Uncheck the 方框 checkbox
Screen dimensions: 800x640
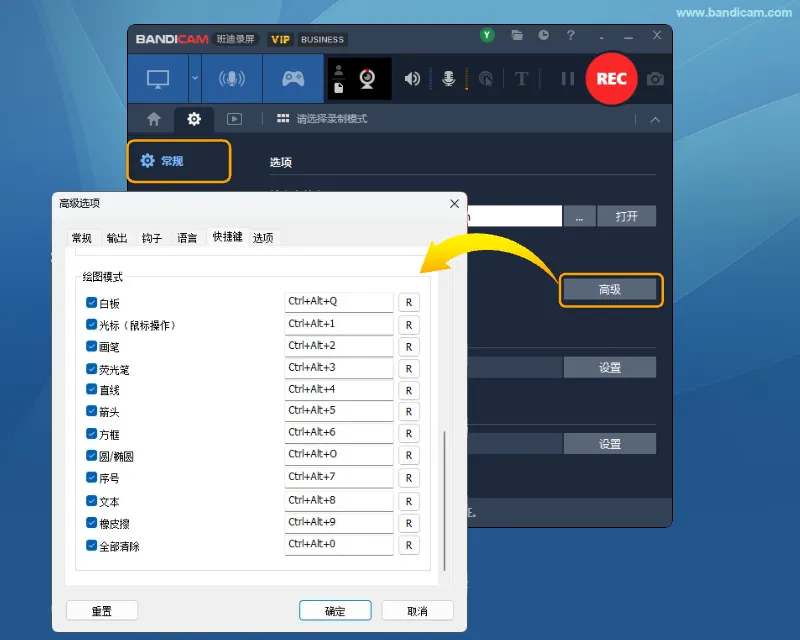click(x=92, y=434)
